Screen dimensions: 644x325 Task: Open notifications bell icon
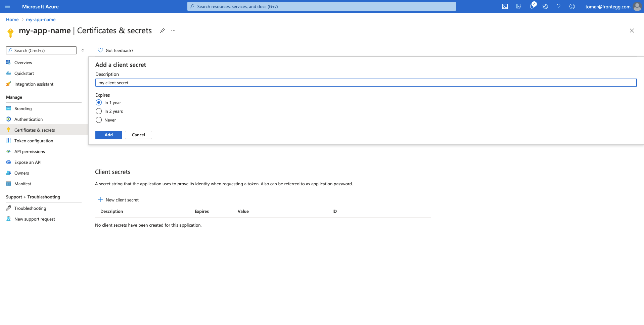[x=532, y=6]
